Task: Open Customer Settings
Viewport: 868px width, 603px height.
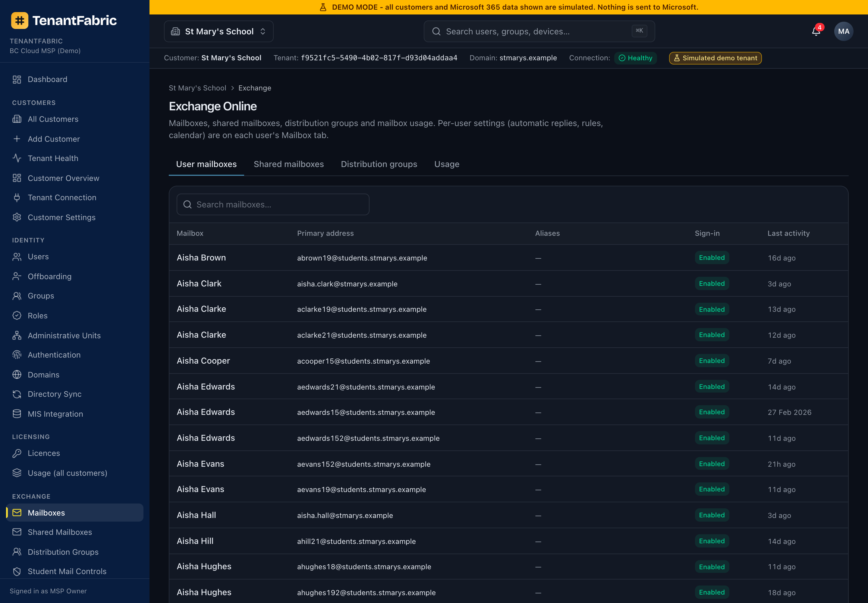Action: tap(75, 217)
